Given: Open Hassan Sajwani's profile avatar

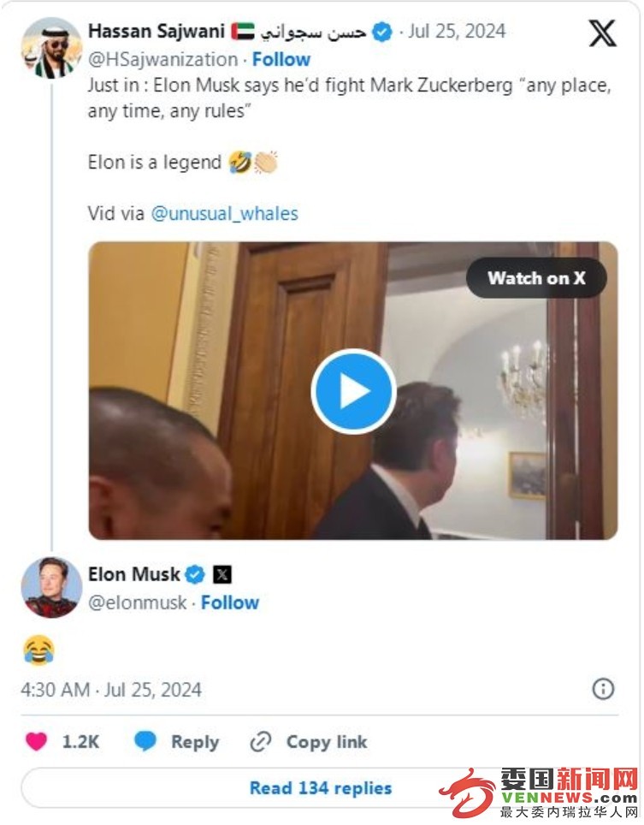Looking at the screenshot, I should (51, 48).
